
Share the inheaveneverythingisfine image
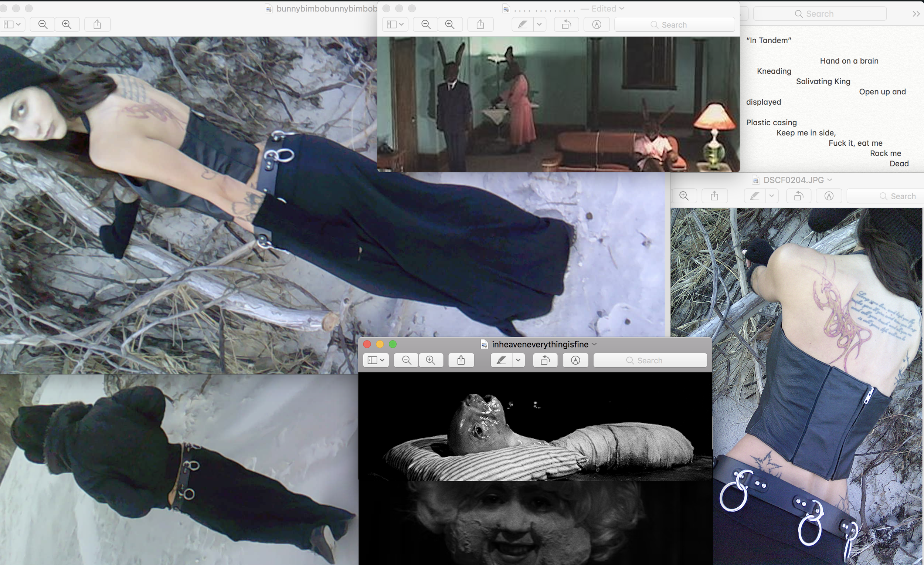461,360
